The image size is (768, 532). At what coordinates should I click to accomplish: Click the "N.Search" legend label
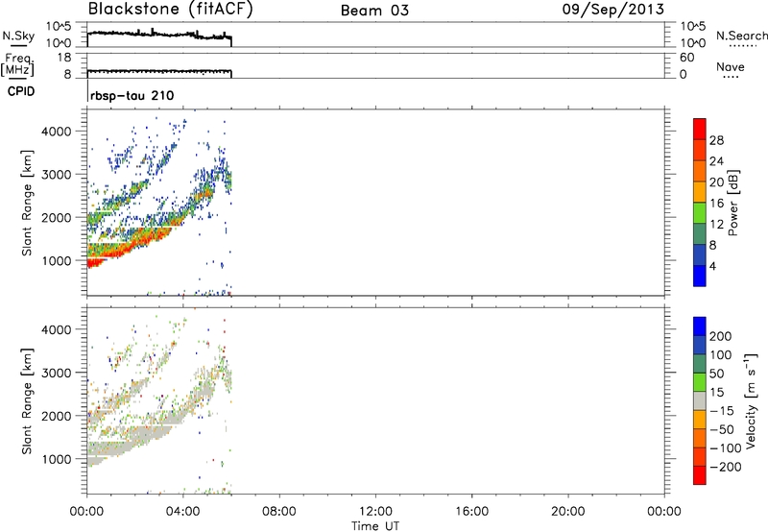pyautogui.click(x=741, y=36)
